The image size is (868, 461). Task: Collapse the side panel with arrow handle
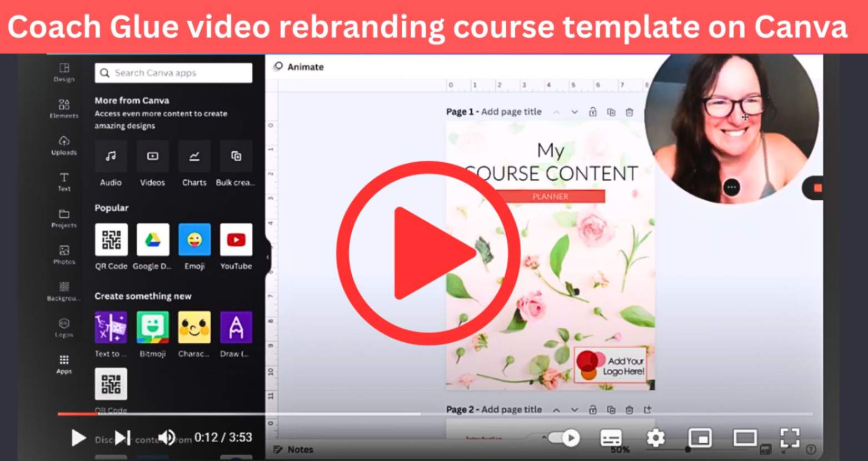click(x=268, y=257)
